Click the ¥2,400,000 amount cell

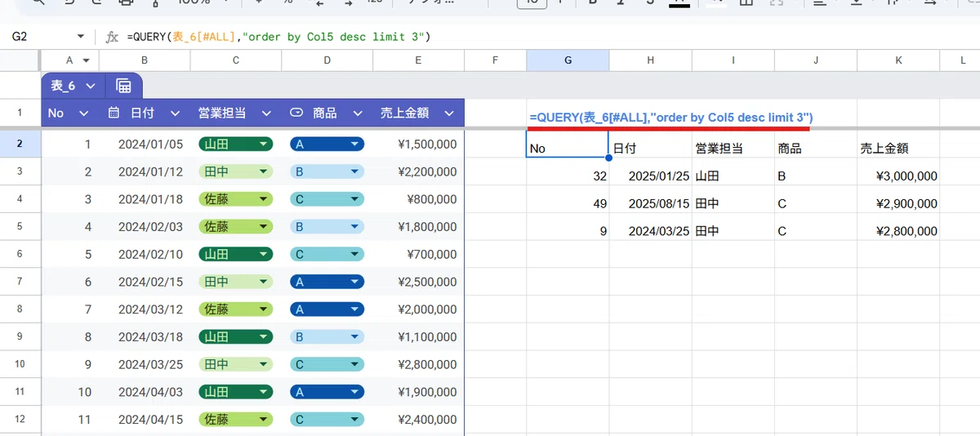click(x=418, y=420)
